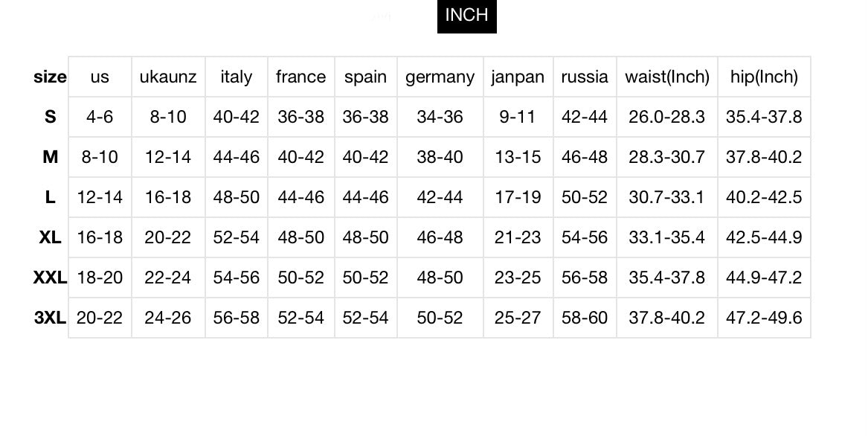
Task: Select the 3XL size row label
Action: (x=50, y=318)
